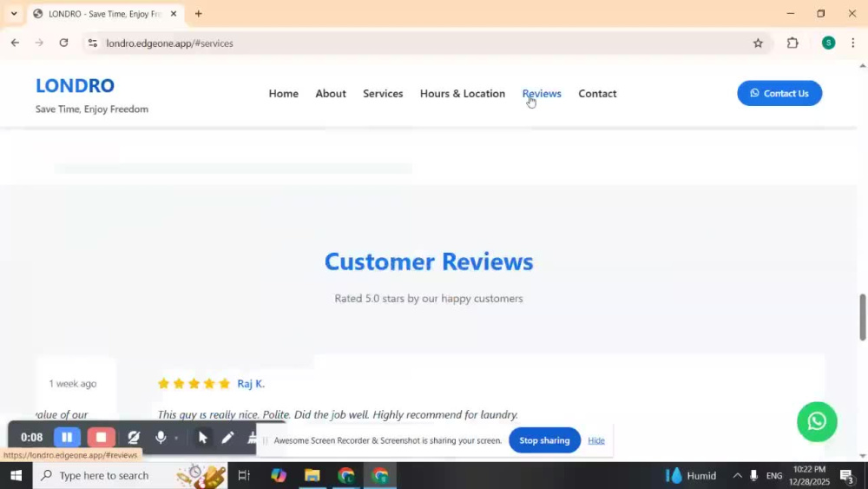The height and width of the screenshot is (489, 868).
Task: Open the About nav link
Action: pyautogui.click(x=331, y=94)
